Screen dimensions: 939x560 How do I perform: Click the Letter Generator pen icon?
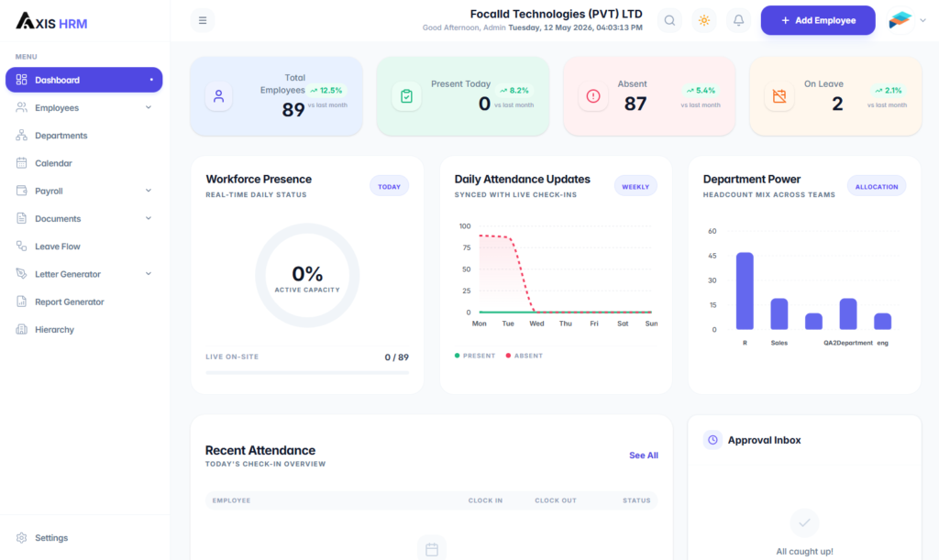click(x=22, y=274)
